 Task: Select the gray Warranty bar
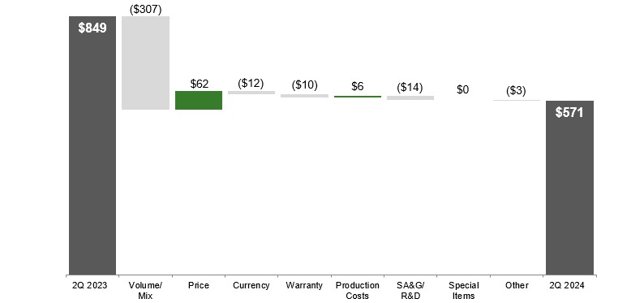click(x=304, y=96)
